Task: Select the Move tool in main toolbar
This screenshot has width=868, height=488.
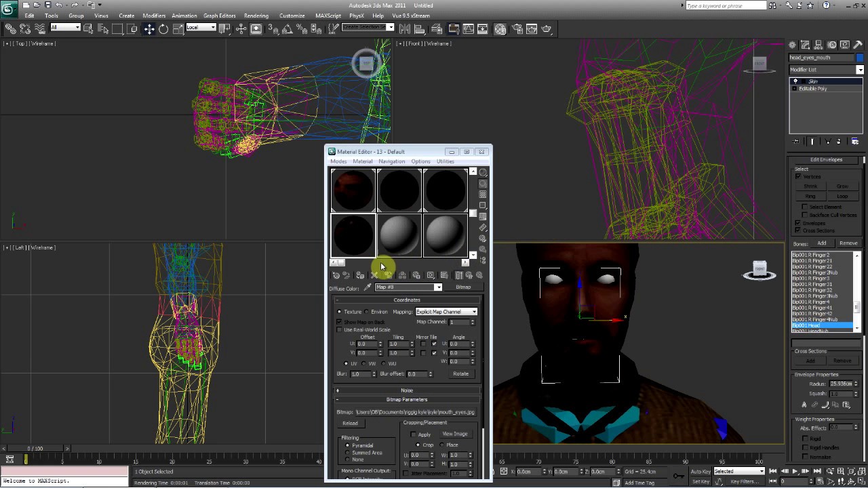Action: 149,28
